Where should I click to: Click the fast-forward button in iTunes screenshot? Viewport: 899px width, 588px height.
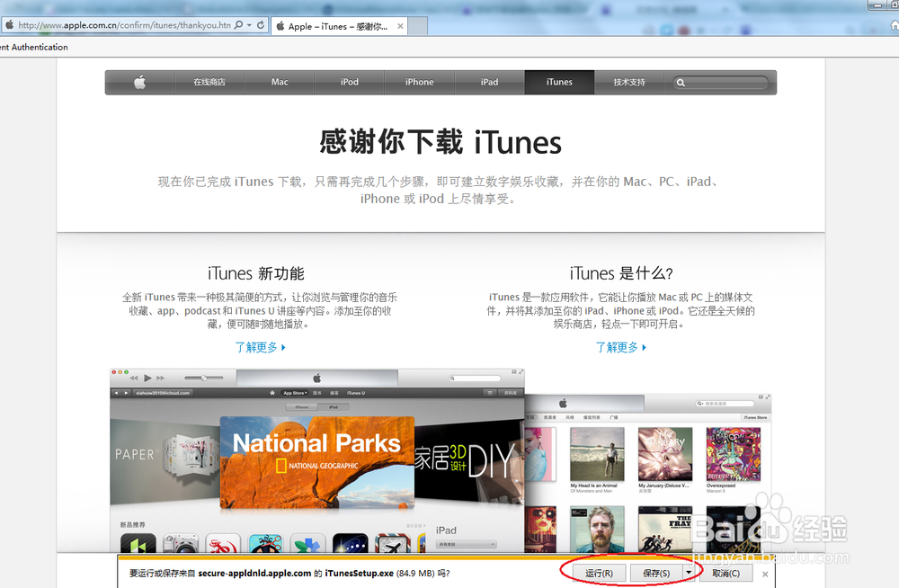tap(161, 378)
